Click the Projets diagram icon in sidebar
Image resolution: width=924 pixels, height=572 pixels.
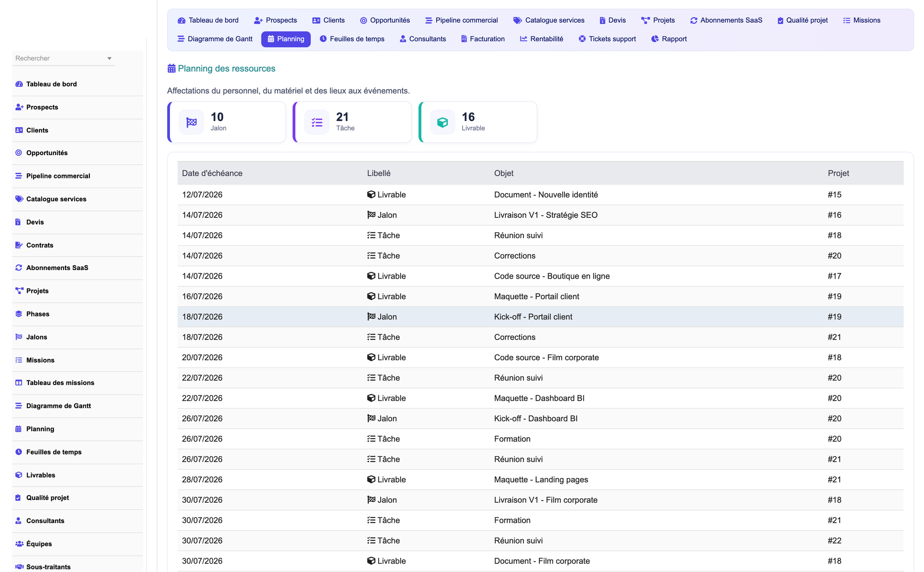(x=19, y=291)
